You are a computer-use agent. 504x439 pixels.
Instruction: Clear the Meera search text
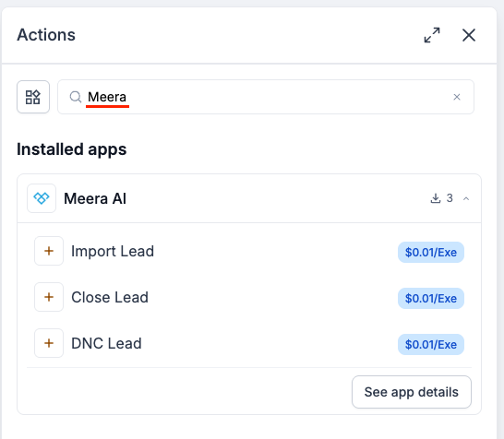[457, 97]
